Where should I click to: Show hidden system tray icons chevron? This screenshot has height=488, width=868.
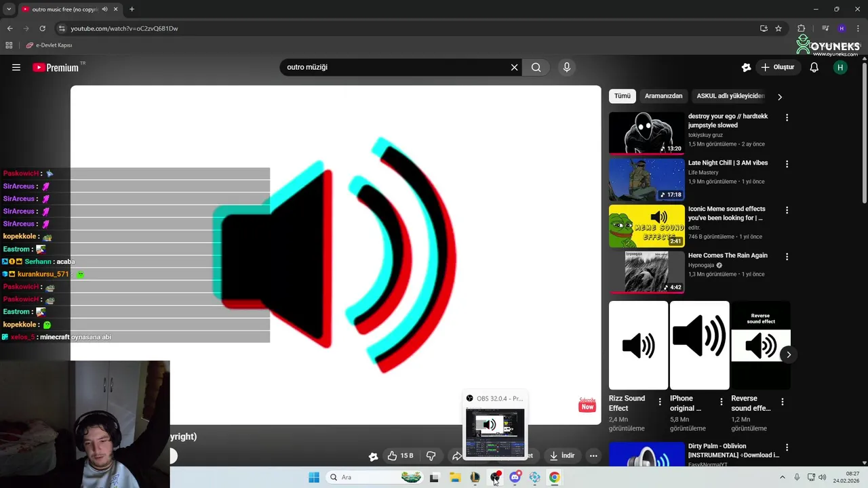(782, 477)
